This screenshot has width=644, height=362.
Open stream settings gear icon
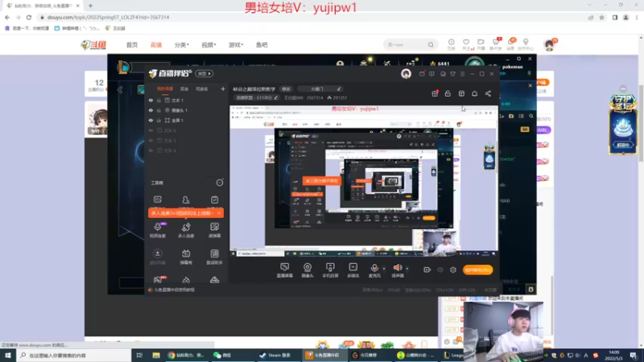pos(453,269)
